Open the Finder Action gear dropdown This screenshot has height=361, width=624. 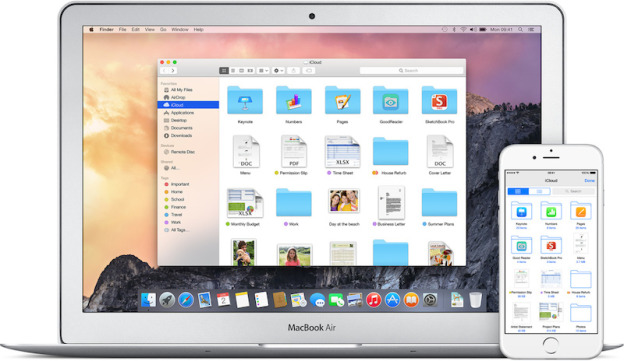pyautogui.click(x=278, y=70)
